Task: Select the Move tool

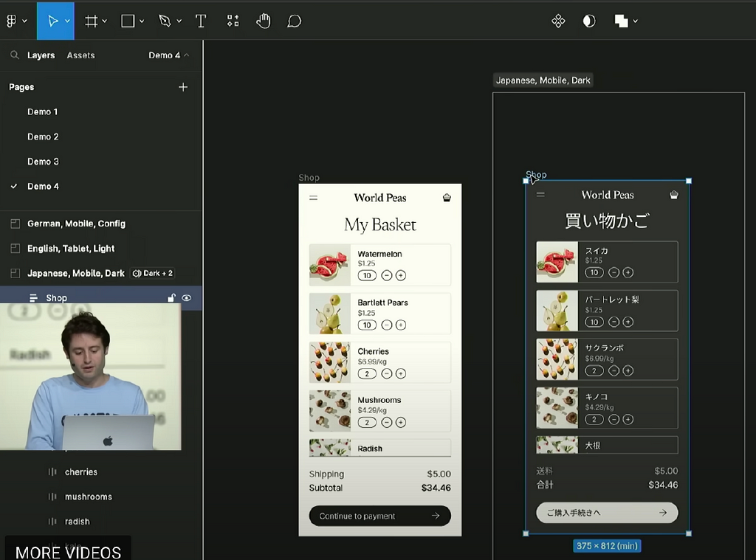Action: (x=52, y=21)
